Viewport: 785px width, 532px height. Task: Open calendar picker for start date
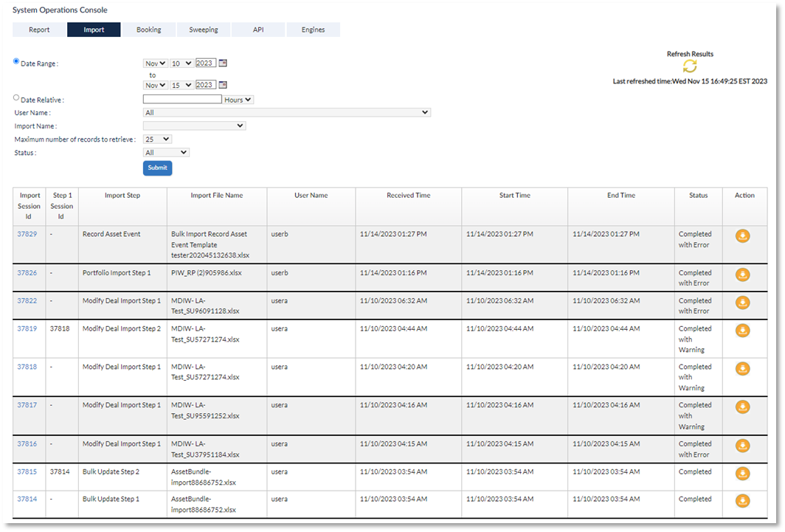223,63
